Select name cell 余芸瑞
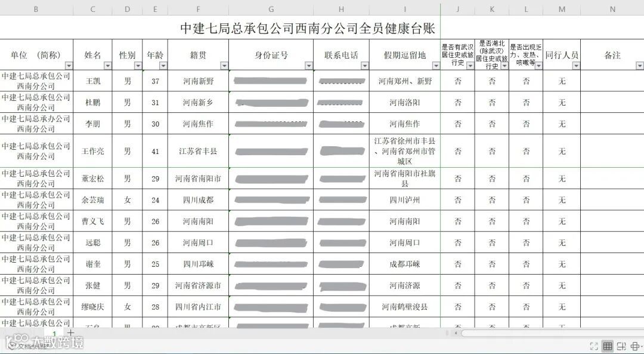The image size is (644, 354). tap(93, 200)
